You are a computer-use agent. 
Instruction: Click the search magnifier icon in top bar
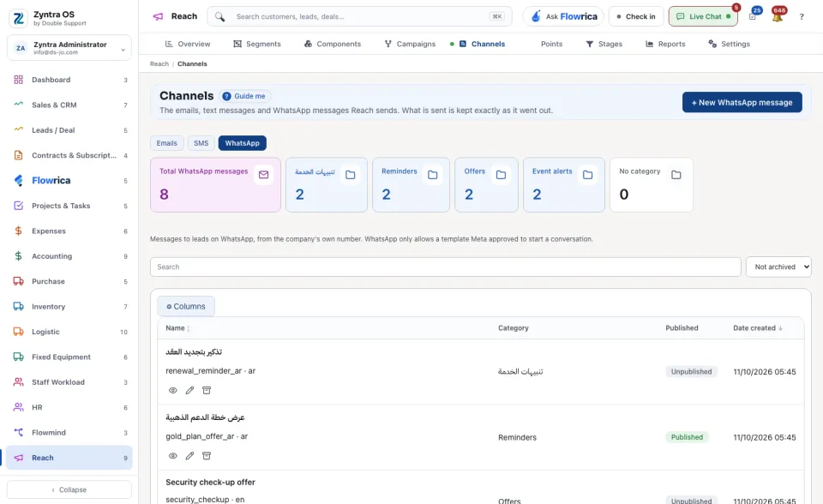[x=220, y=17]
